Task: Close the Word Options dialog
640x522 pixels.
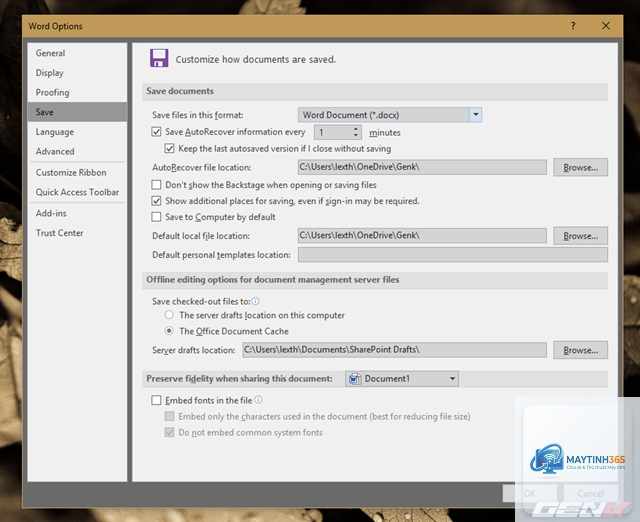Action: click(x=606, y=26)
